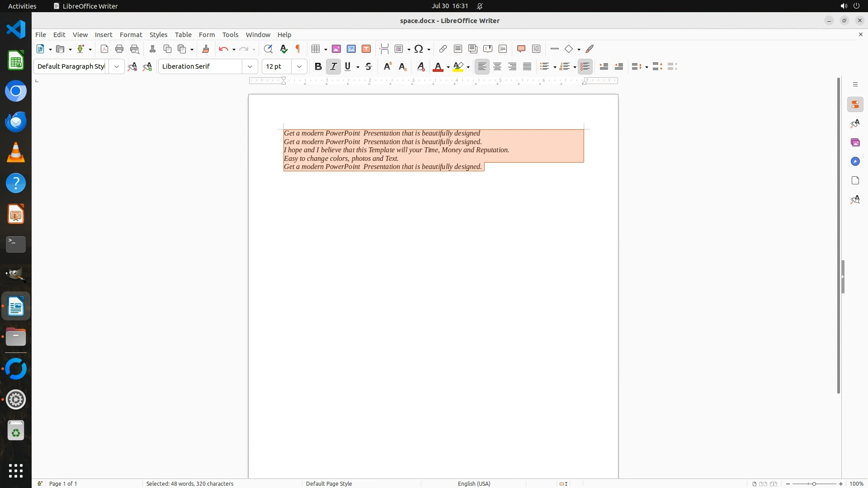The width and height of the screenshot is (868, 488).
Task: Insert an image using toolbar icon
Action: [x=336, y=49]
